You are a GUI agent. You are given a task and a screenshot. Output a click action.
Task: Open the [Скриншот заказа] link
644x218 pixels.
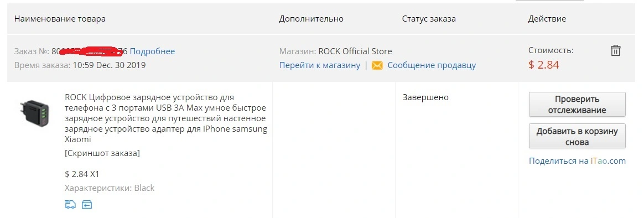pyautogui.click(x=102, y=154)
